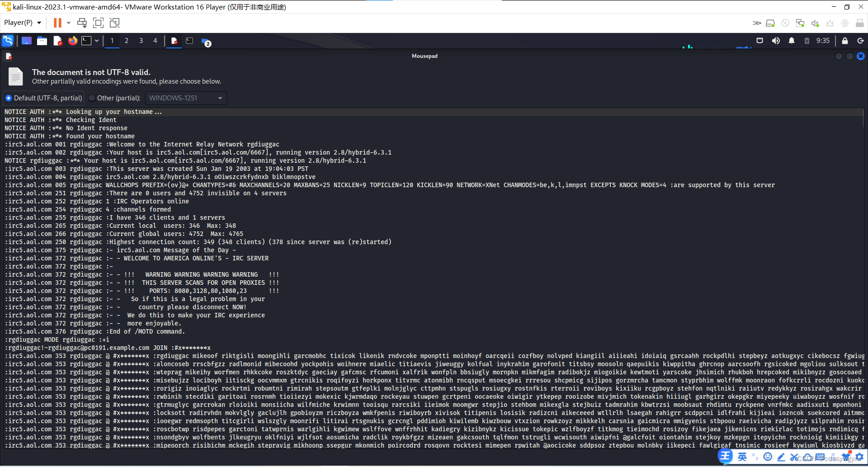Open the terminal emulator launcher
The image size is (868, 467).
click(86, 41)
